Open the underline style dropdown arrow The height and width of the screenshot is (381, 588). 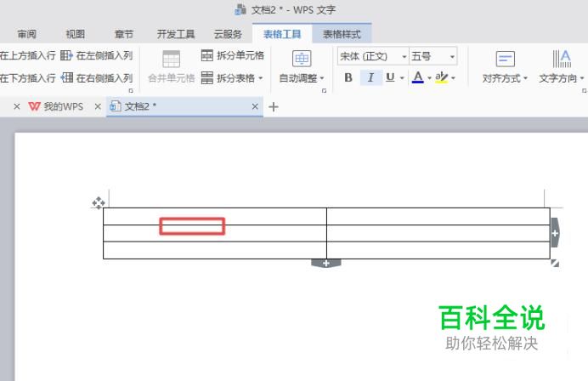tap(402, 78)
